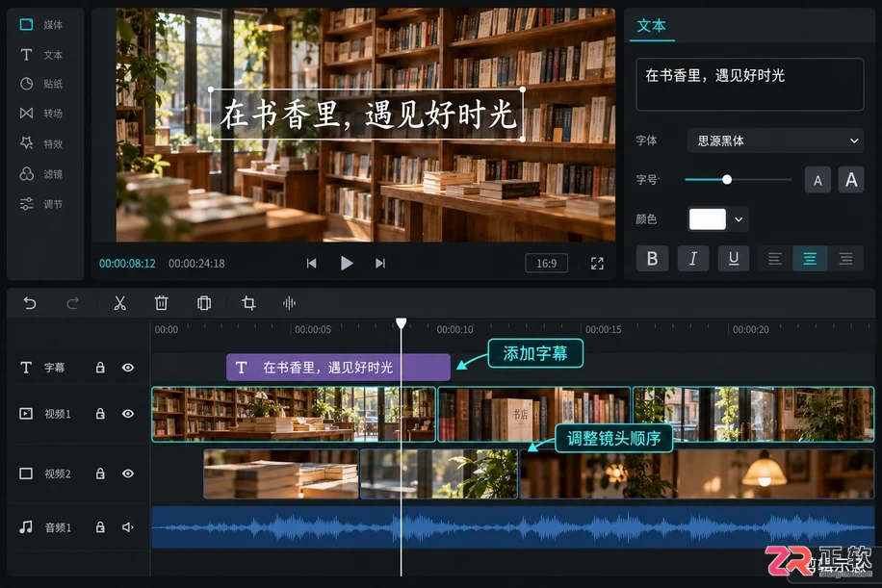
Task: Adjust the 字号 font size slider
Action: (727, 179)
